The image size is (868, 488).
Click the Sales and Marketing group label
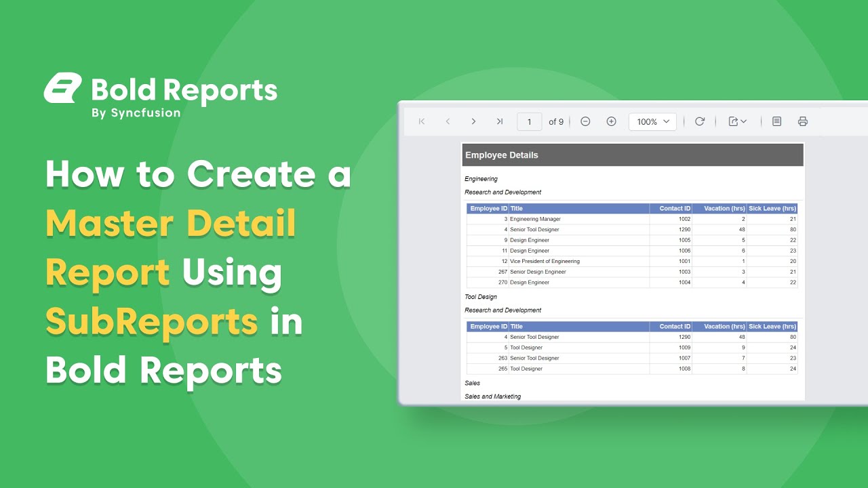click(x=493, y=396)
